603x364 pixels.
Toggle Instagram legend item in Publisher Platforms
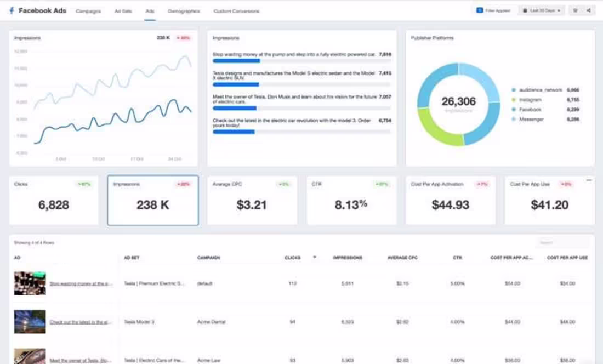530,100
